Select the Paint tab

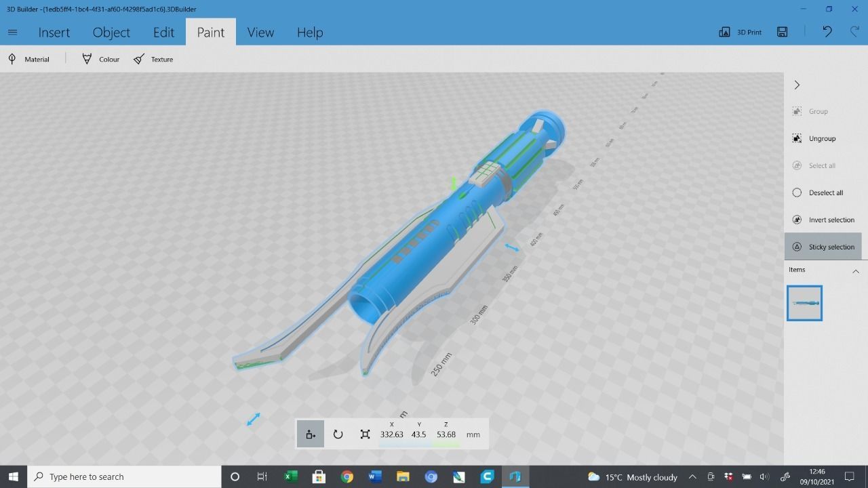pos(210,32)
